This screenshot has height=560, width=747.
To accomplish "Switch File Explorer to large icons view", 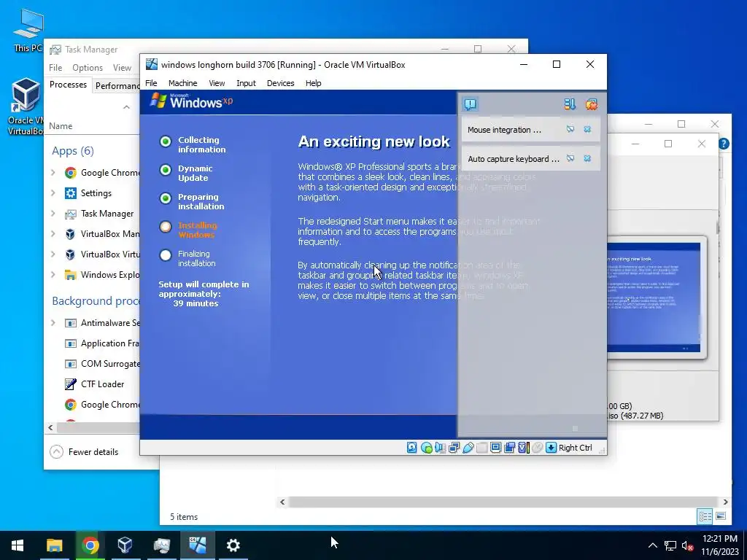I will point(721,516).
